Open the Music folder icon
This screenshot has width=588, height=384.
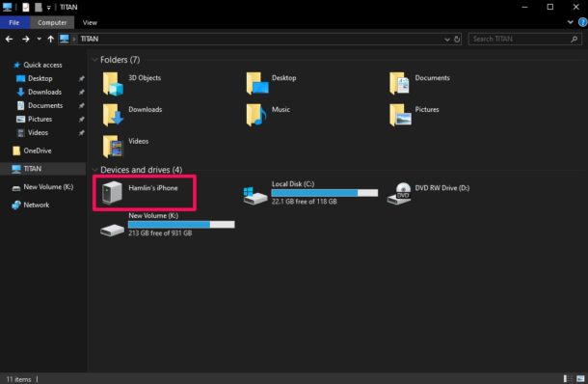point(256,115)
